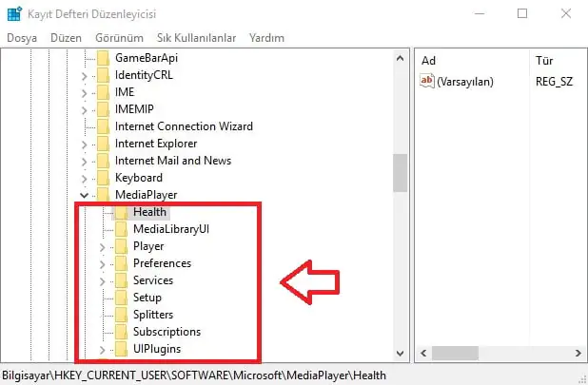588x385 pixels.
Task: Click values pane scroll right arrow
Action: (x=578, y=354)
